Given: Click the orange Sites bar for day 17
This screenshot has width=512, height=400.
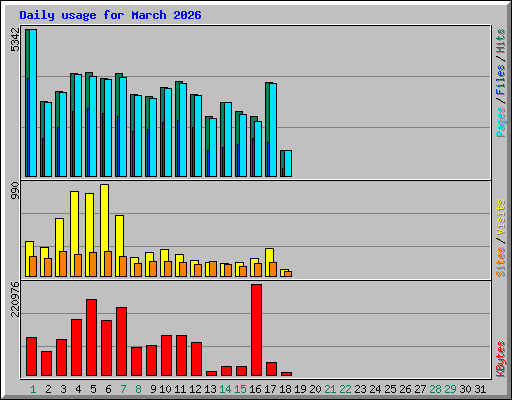Looking at the screenshot, I should coord(273,269).
